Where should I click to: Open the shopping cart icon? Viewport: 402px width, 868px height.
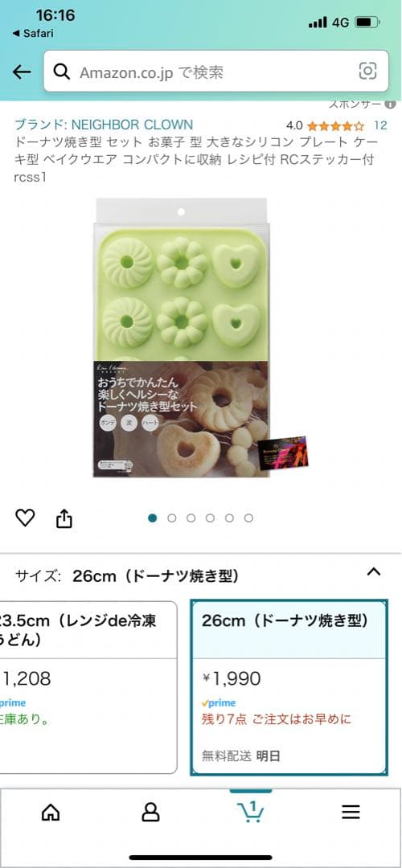point(251,812)
